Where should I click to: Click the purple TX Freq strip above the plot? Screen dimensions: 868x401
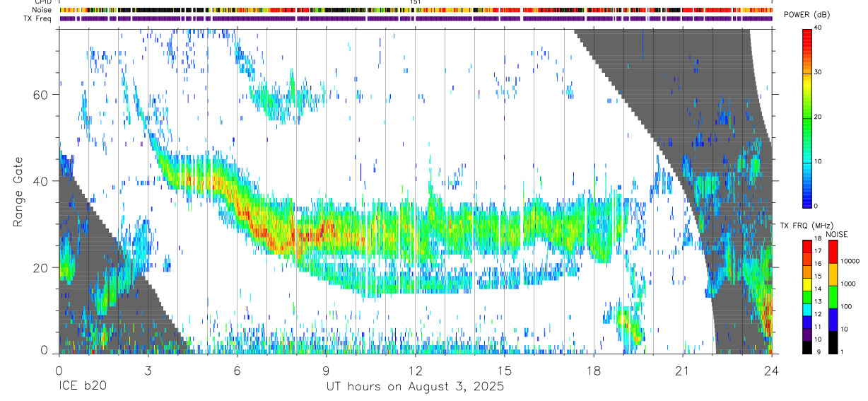[416, 18]
